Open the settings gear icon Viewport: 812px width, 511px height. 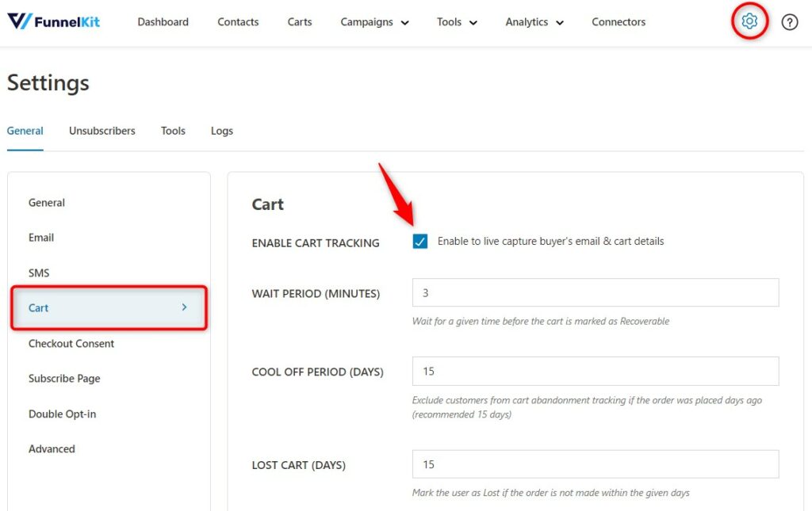[749, 21]
